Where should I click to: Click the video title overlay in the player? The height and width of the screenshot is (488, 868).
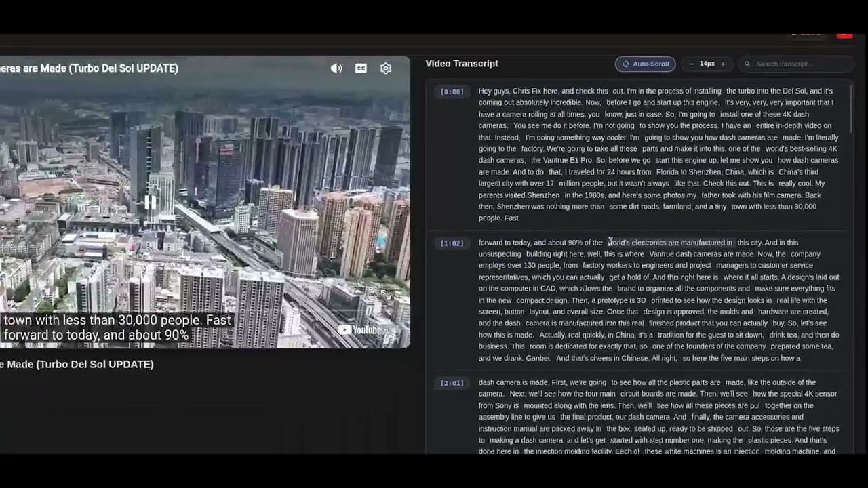pos(89,68)
